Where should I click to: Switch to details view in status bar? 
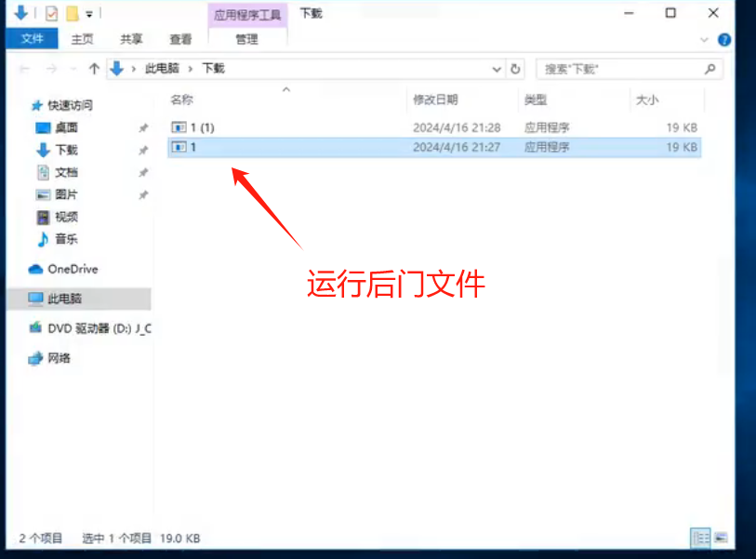(700, 538)
